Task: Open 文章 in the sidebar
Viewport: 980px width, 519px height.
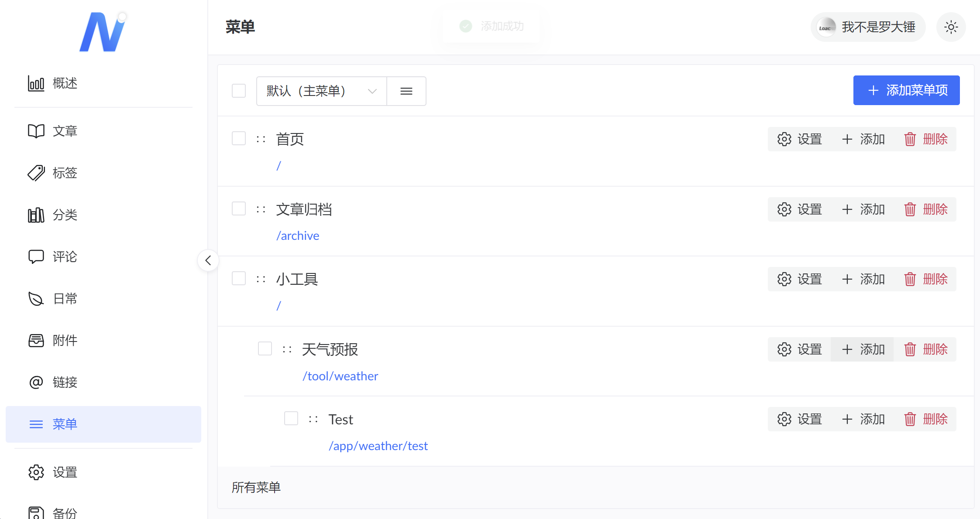Action: click(65, 131)
